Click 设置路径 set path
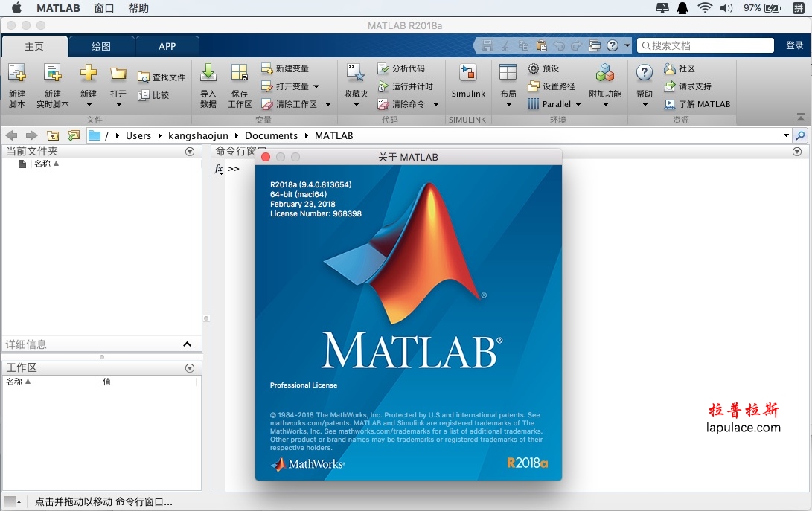 pos(552,86)
